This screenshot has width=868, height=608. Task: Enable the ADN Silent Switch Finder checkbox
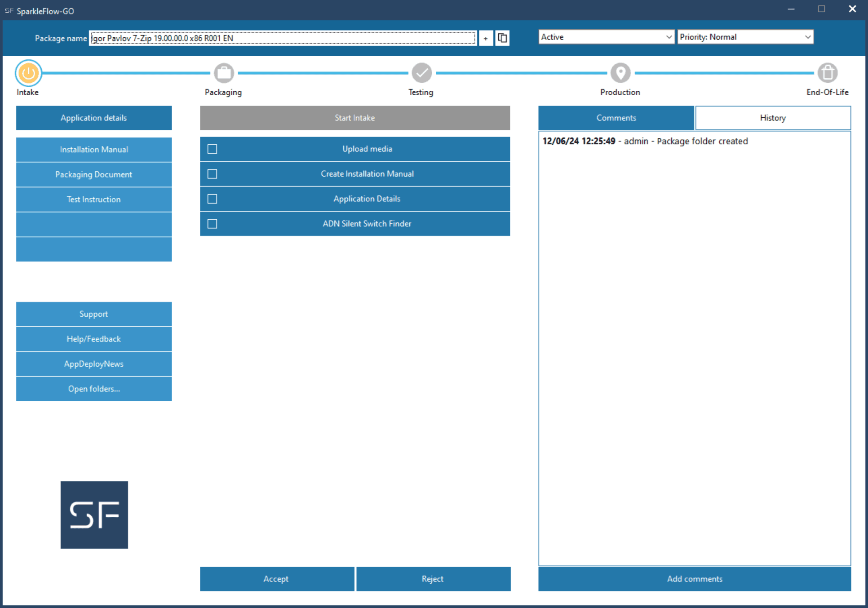click(x=213, y=224)
